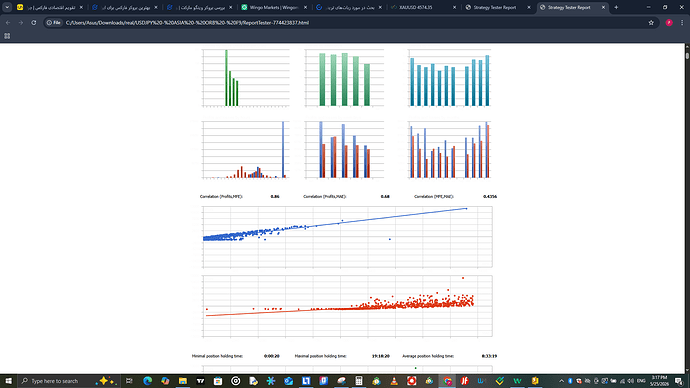This screenshot has height=388, width=690.
Task: Expand the tab search dropdown
Action: click(7, 7)
